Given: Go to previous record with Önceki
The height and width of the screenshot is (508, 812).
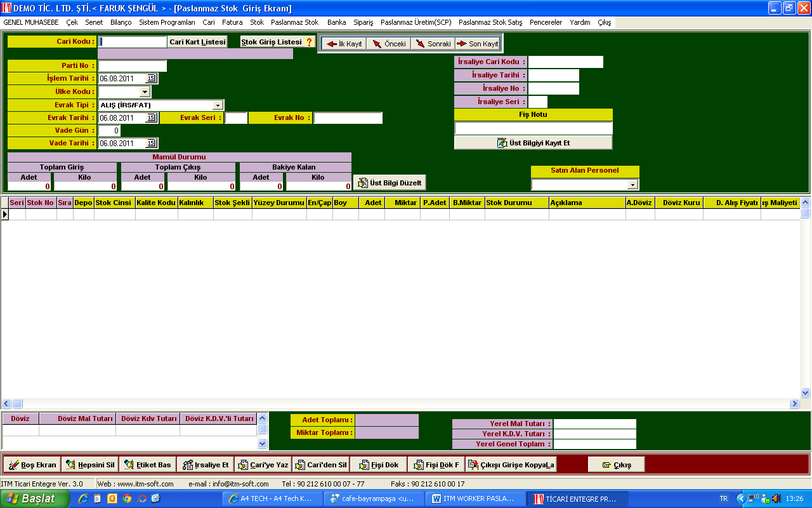Looking at the screenshot, I should [x=388, y=44].
